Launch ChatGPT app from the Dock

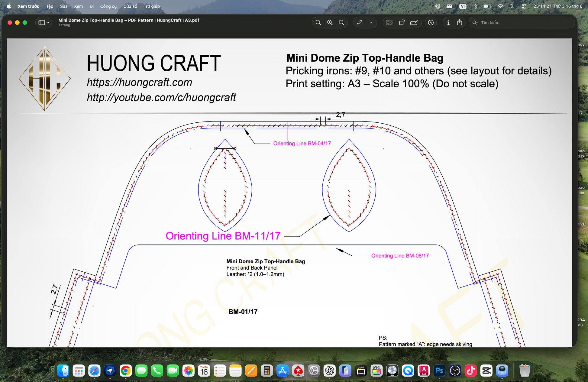(x=330, y=371)
